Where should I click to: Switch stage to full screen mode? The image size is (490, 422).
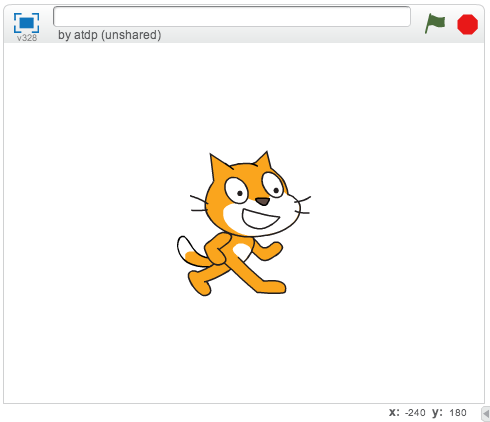click(26, 23)
